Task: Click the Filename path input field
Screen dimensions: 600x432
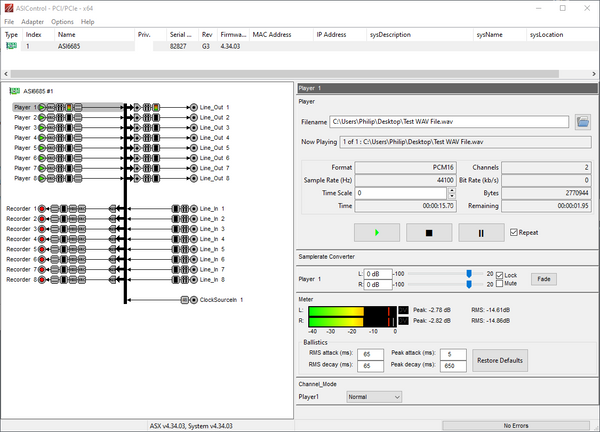Action: click(449, 122)
